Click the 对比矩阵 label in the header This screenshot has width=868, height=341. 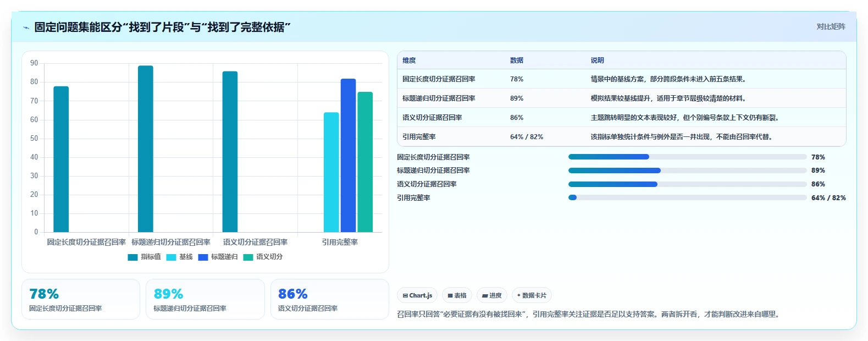pyautogui.click(x=831, y=26)
